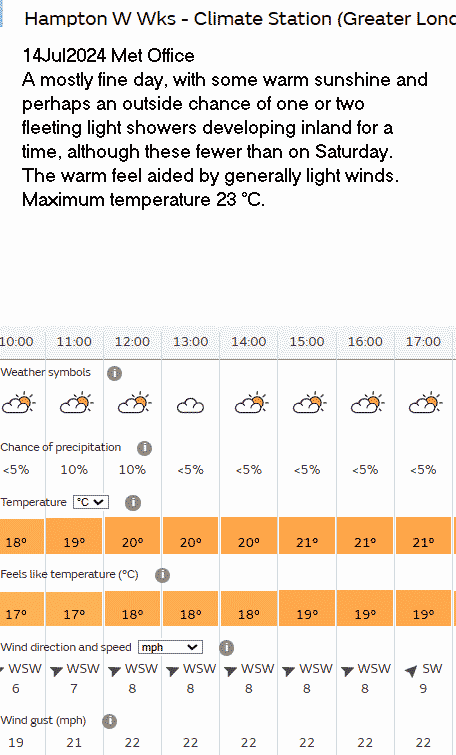Viewport: 456px width, 755px height.
Task: Click the Chance of precipitation info icon
Action: [144, 448]
